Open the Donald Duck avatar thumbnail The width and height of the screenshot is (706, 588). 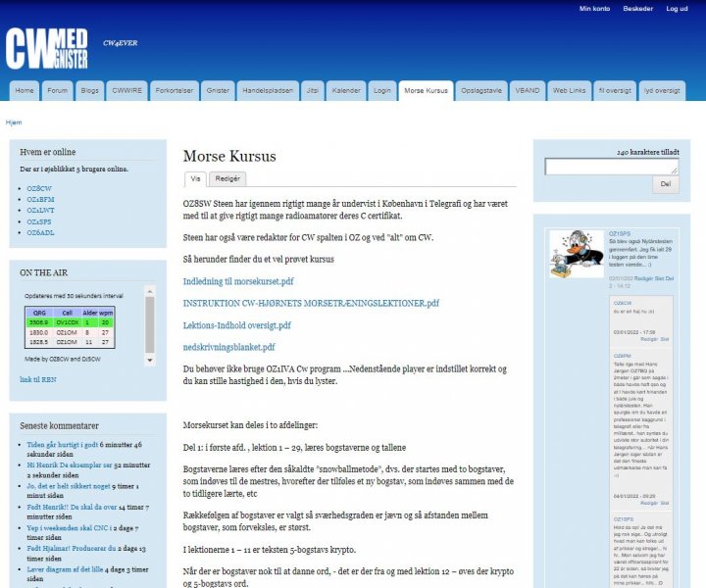pos(577,254)
